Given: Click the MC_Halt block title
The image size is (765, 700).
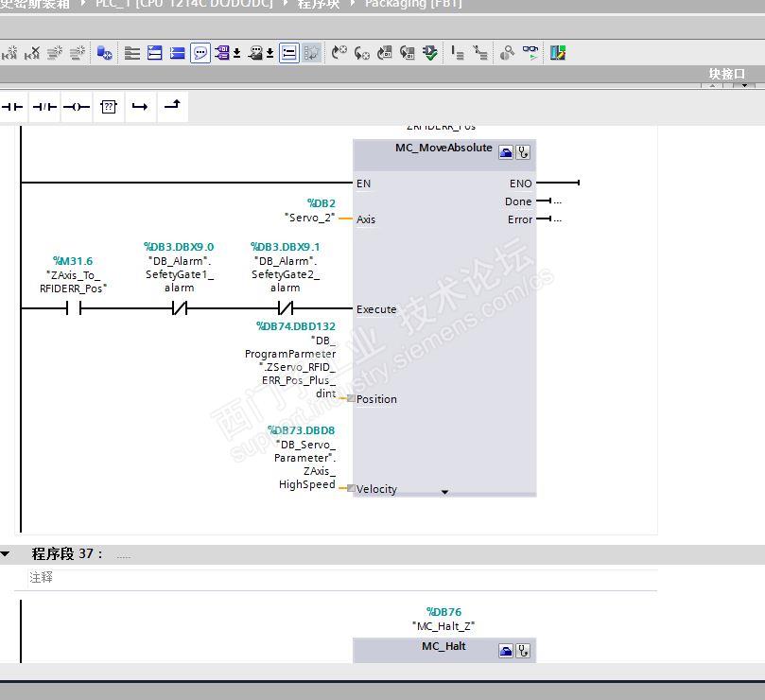Looking at the screenshot, I should (x=443, y=646).
